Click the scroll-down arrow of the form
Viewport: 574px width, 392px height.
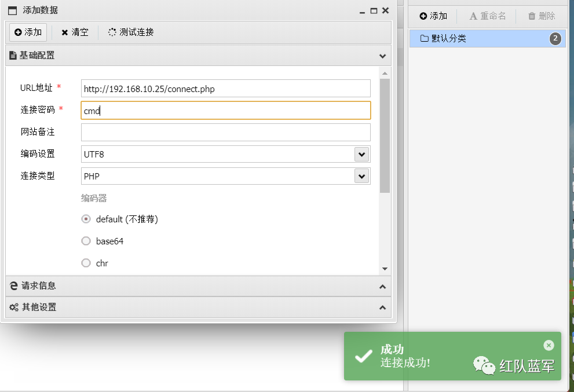point(385,269)
